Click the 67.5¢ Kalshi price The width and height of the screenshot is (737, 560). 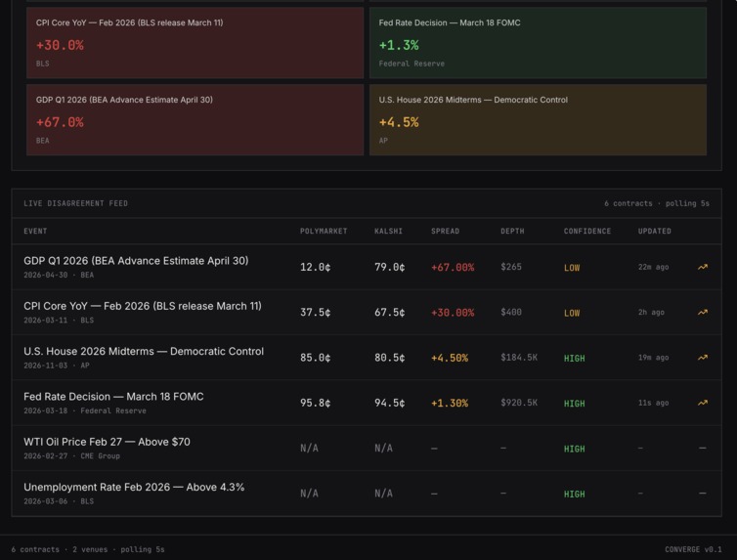pyautogui.click(x=390, y=313)
